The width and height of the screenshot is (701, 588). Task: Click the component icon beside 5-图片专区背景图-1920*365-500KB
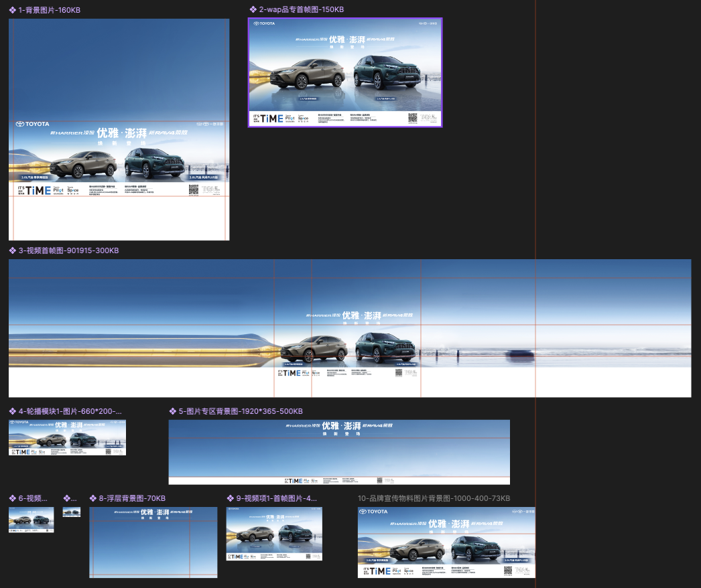(x=172, y=411)
